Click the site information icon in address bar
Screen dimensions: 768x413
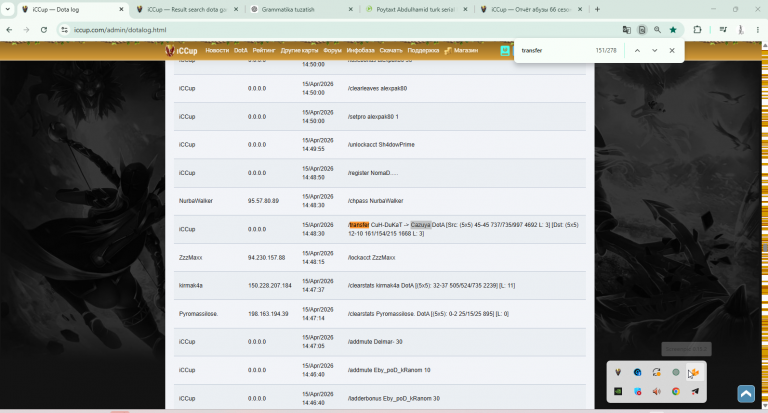click(x=64, y=30)
